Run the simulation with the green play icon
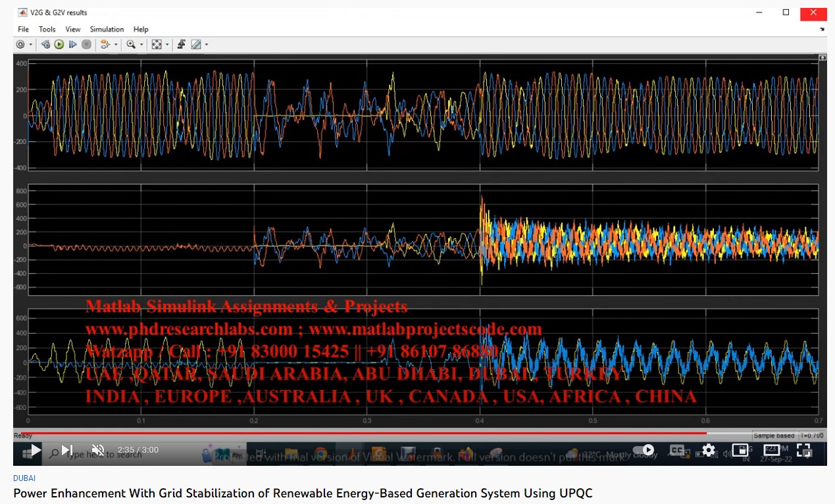Screen dimensions: 835x504 (59, 45)
